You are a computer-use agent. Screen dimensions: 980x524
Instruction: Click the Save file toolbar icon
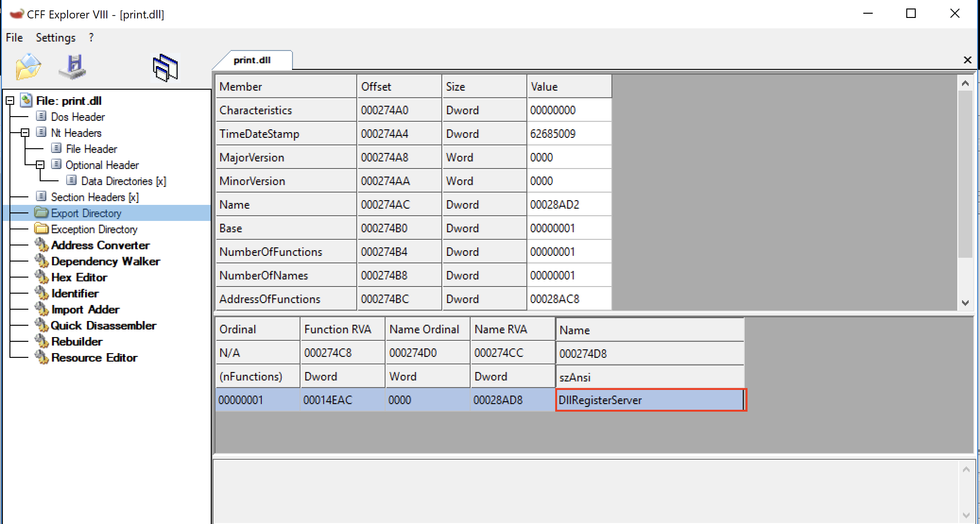[x=72, y=67]
